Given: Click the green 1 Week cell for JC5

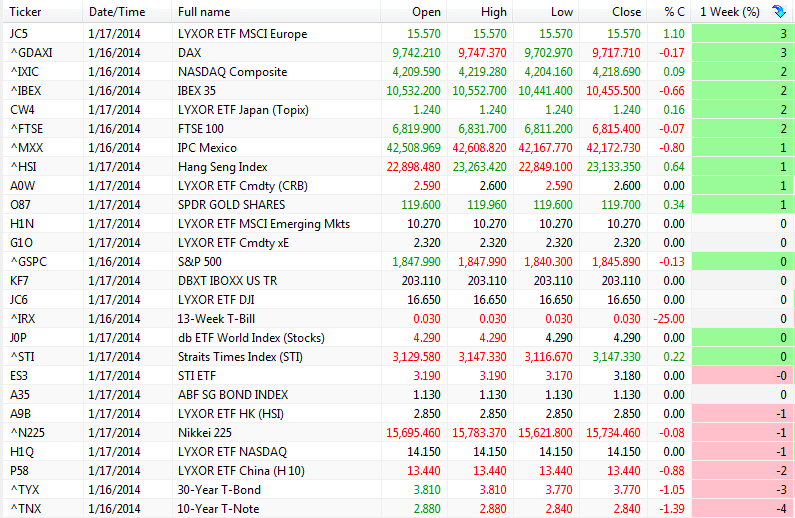Looking at the screenshot, I should pos(741,34).
